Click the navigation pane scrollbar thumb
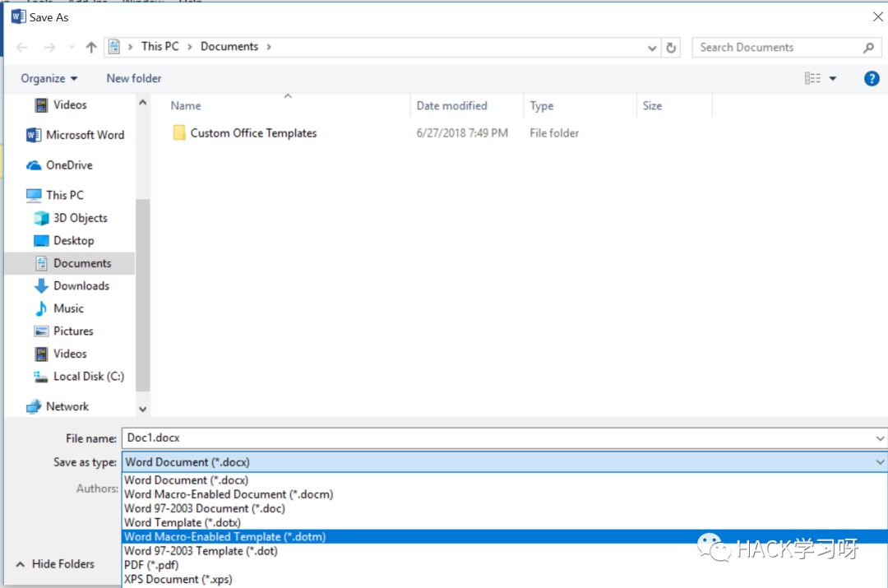Viewport: 888px width, 588px height. [143, 294]
